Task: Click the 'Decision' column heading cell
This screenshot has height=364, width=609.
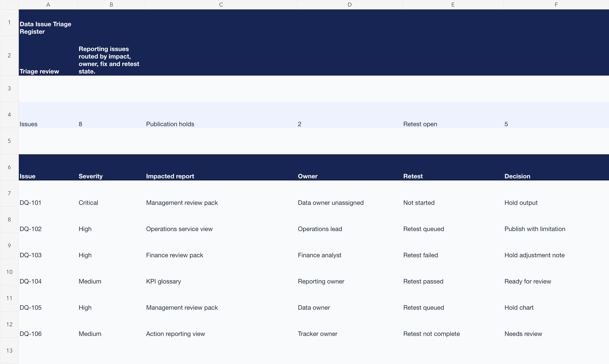Action: coord(556,167)
